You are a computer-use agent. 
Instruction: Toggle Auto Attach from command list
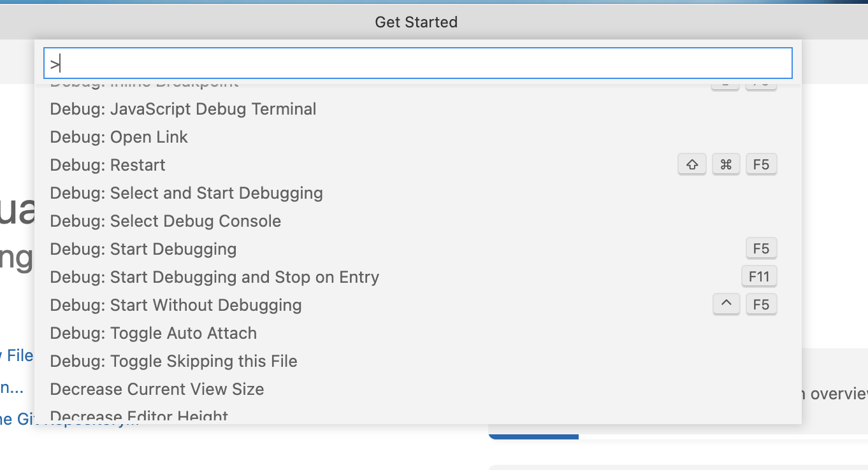point(418,333)
